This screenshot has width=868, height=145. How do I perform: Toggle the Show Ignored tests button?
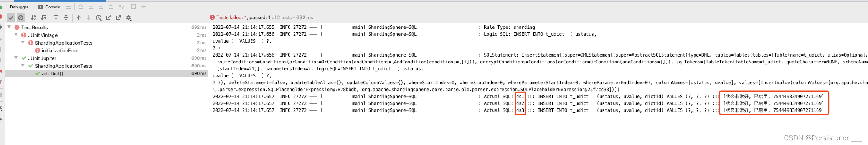click(21, 18)
